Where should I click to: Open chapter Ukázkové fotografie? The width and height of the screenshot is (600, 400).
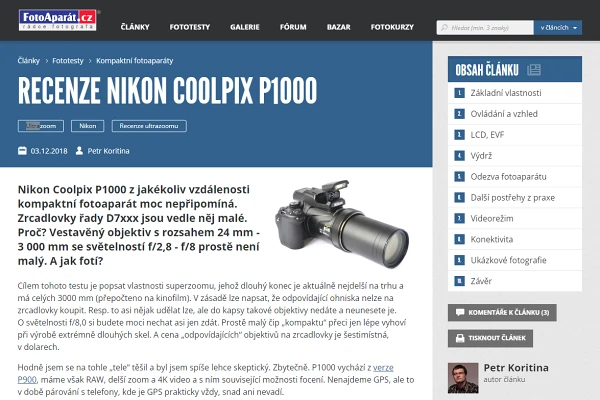[515, 260]
